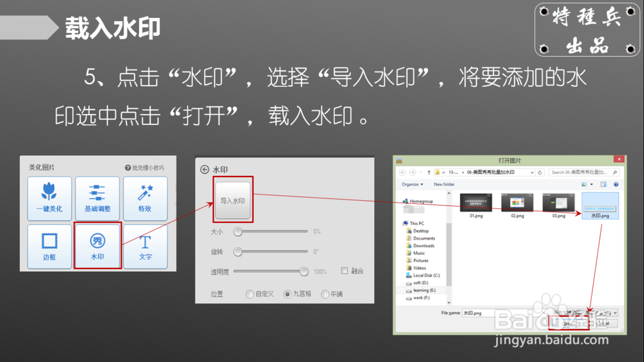Open the Videos folder in sidebar
Viewport: 644px width, 362px height.
(x=415, y=267)
